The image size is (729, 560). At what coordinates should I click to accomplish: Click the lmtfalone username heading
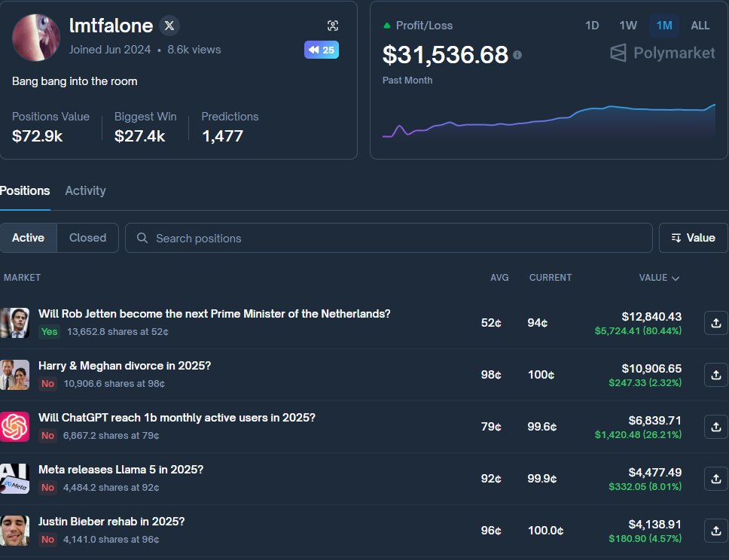click(x=111, y=26)
